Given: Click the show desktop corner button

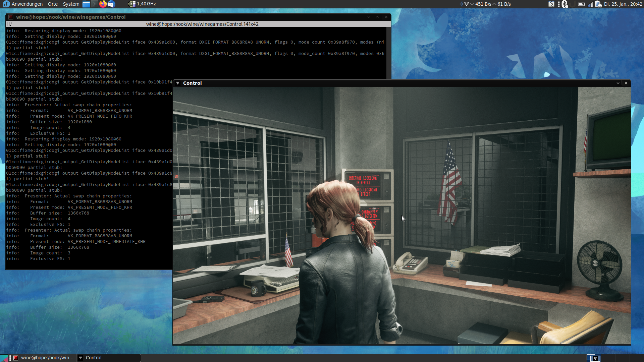Looking at the screenshot, I should coord(4,358).
